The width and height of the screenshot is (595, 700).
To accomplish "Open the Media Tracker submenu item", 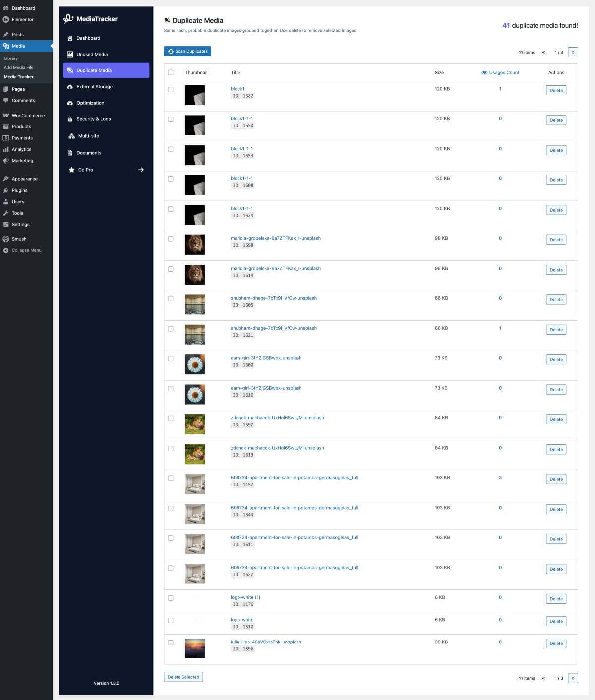I will (x=19, y=77).
